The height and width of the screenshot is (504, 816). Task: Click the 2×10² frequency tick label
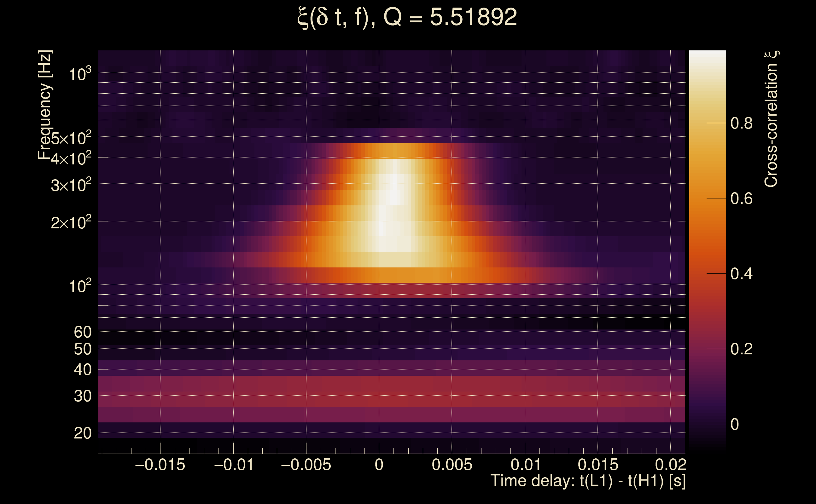[71, 222]
